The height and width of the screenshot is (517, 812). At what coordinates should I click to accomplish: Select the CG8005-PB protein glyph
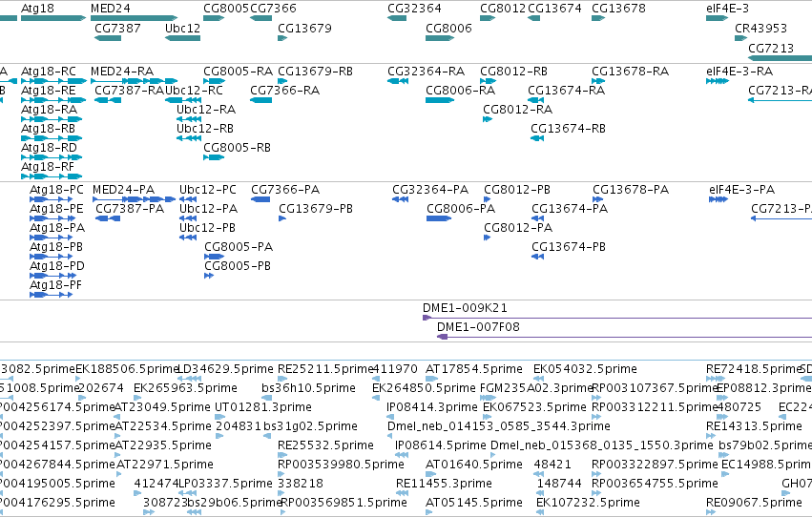click(x=209, y=276)
